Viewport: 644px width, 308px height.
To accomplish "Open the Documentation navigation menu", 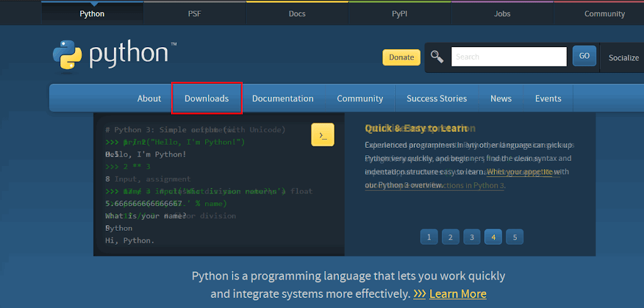I will point(282,99).
